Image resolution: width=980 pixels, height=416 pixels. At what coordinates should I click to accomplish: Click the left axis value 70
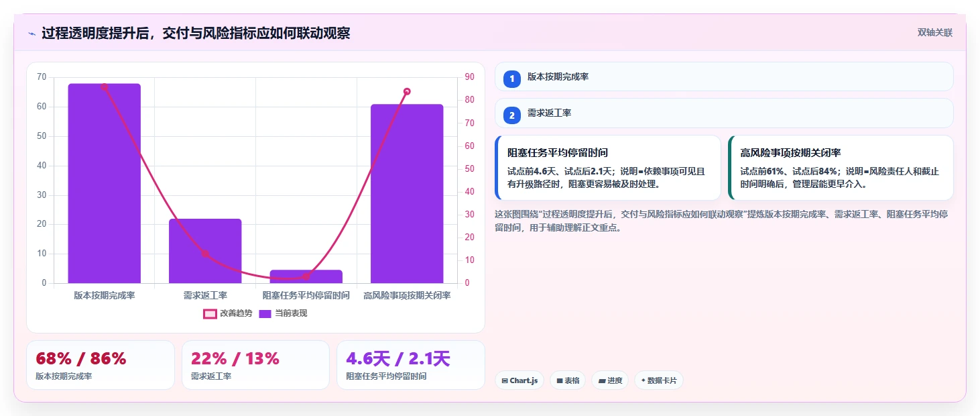pyautogui.click(x=42, y=77)
